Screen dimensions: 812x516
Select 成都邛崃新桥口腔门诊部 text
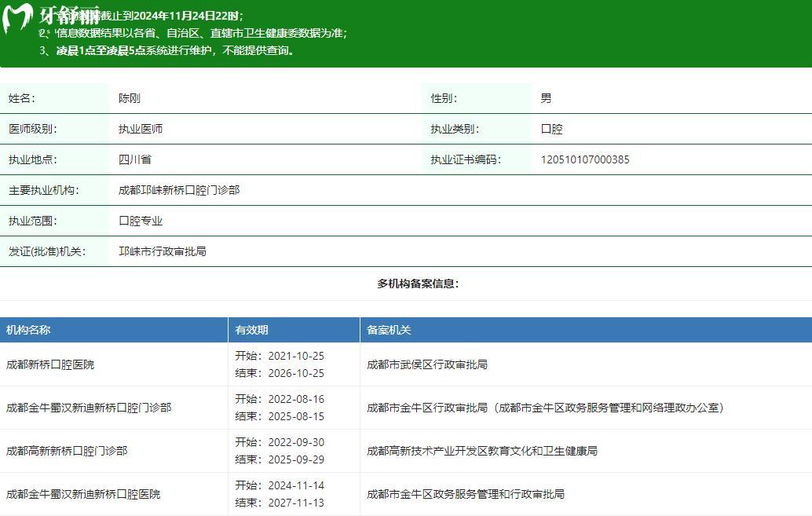tap(179, 189)
